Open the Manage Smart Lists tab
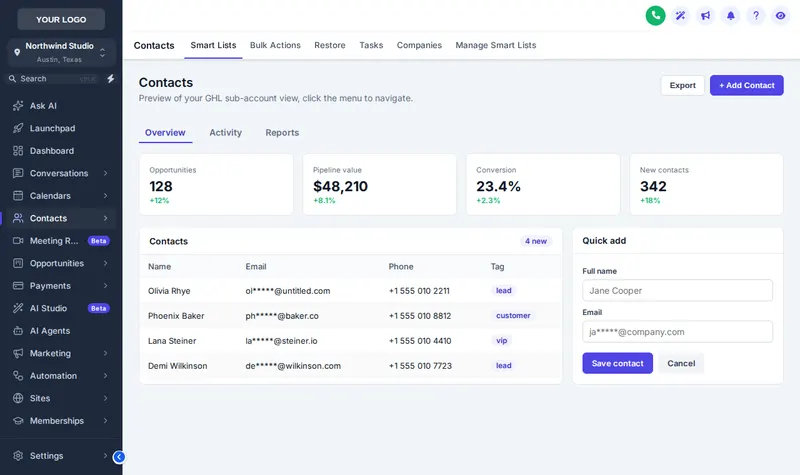Image resolution: width=800 pixels, height=475 pixels. point(495,45)
